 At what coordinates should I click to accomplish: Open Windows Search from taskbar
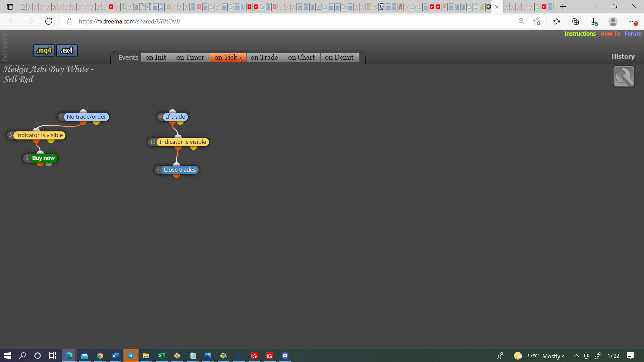(x=22, y=356)
